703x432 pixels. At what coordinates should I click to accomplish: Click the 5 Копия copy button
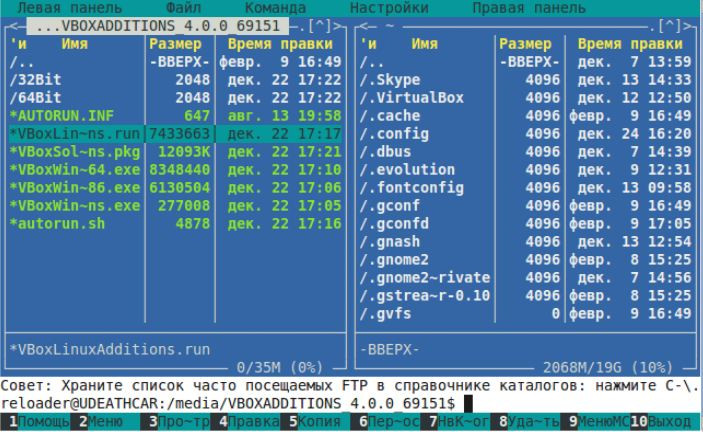click(315, 422)
